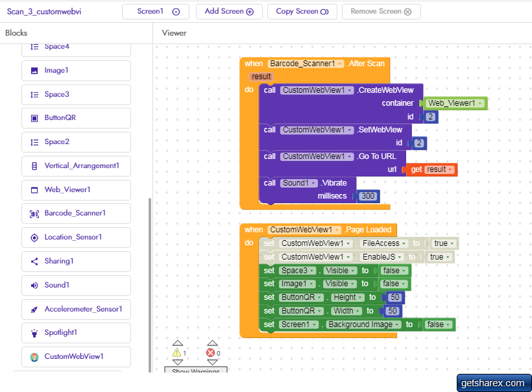Open CustomWebView1 dropdown in Go To URL block
The image size is (532, 392).
click(317, 156)
